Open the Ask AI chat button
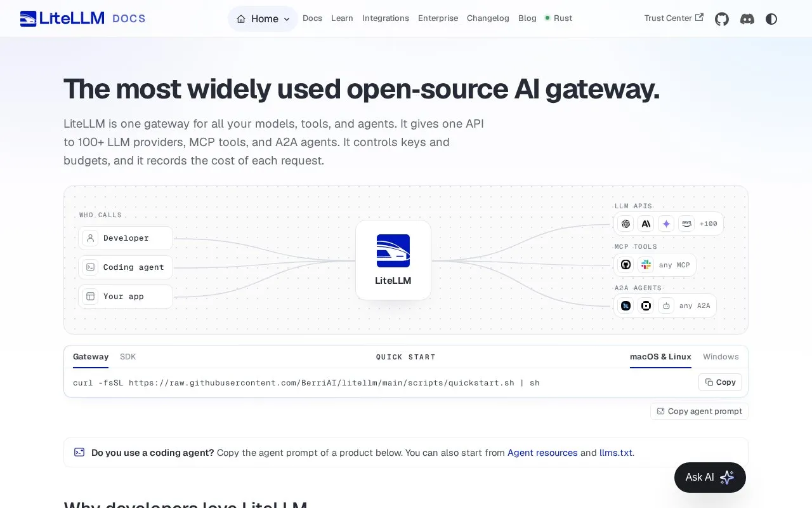Screen dimensions: 812x508 point(710,478)
